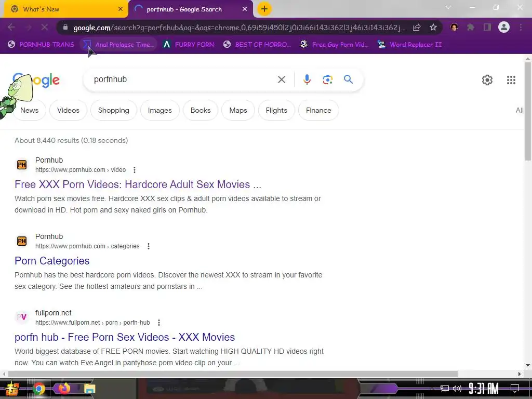Open the Free Gay Porn Vid... bookmark
Image resolution: width=532 pixels, height=399 pixels.
pos(334,45)
